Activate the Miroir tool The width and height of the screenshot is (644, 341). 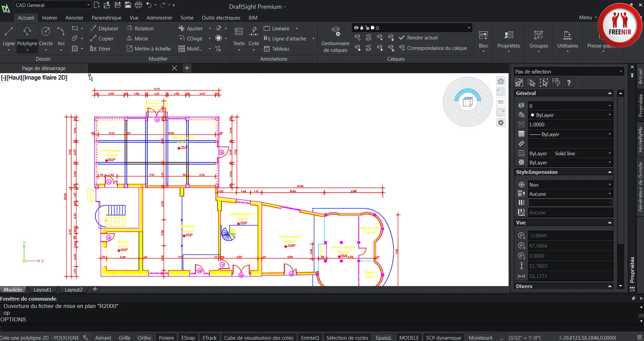[137, 39]
